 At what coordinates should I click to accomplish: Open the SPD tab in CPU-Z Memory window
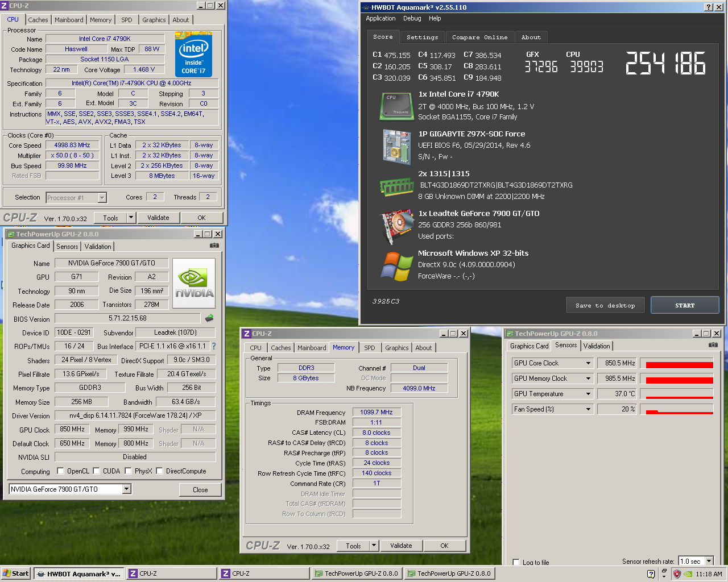pyautogui.click(x=370, y=348)
